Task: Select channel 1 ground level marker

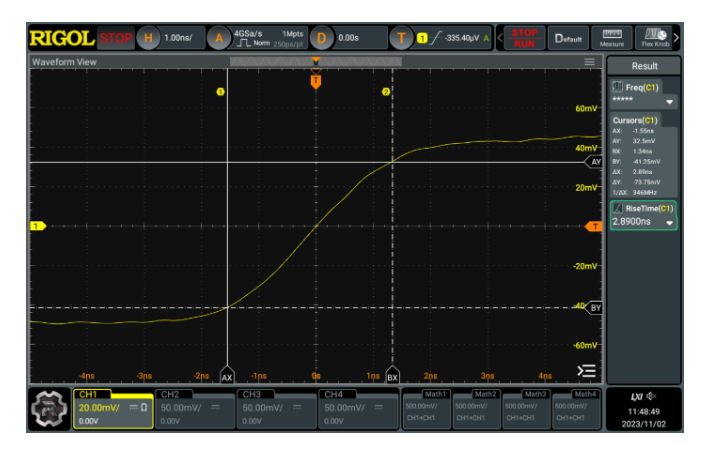Action: pos(38,226)
